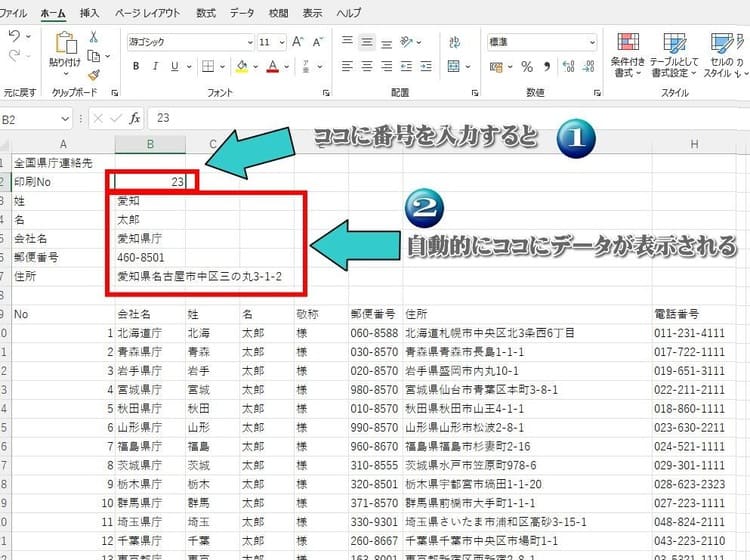Viewport: 750px width, 560px height.
Task: Click Increase Indent icon
Action: 426,66
